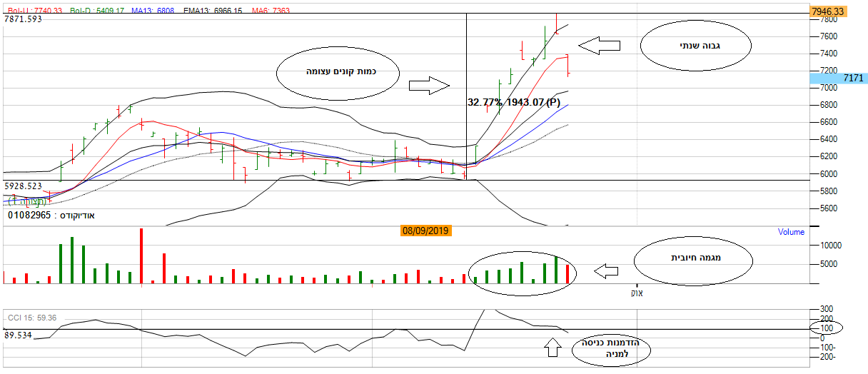This screenshot has height=374, width=868.
Task: Click the blue Volume panel label
Action: (x=791, y=232)
